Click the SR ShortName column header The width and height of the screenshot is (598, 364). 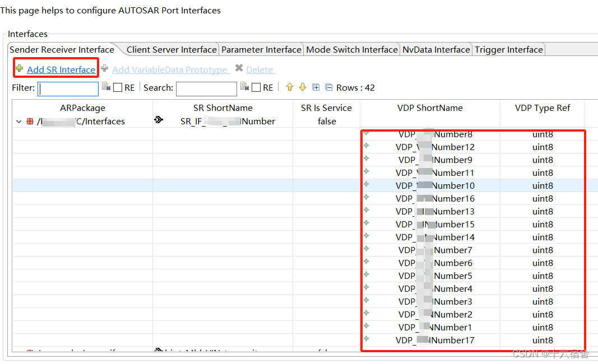tap(222, 108)
